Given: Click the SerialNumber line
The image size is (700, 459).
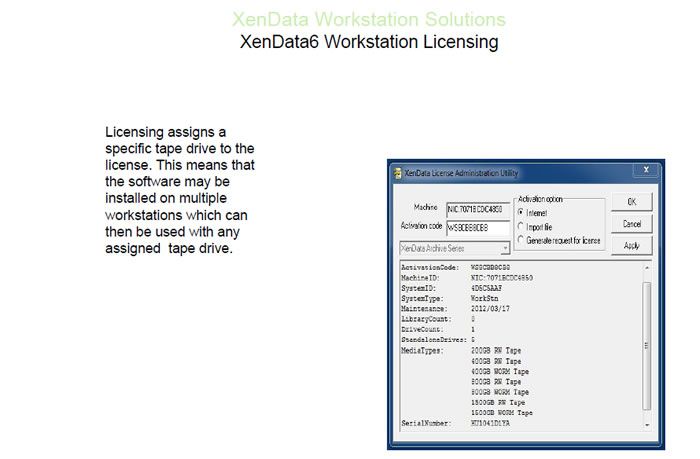Looking at the screenshot, I should pyautogui.click(x=455, y=423).
